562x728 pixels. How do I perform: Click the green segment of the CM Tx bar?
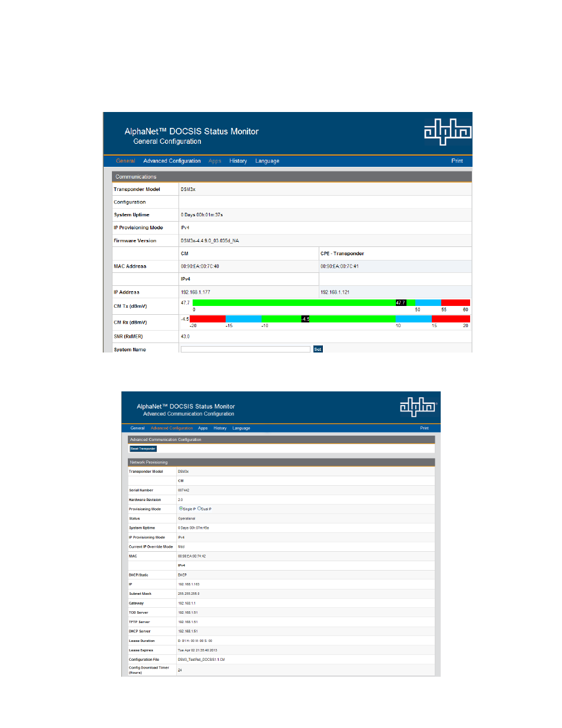(294, 302)
